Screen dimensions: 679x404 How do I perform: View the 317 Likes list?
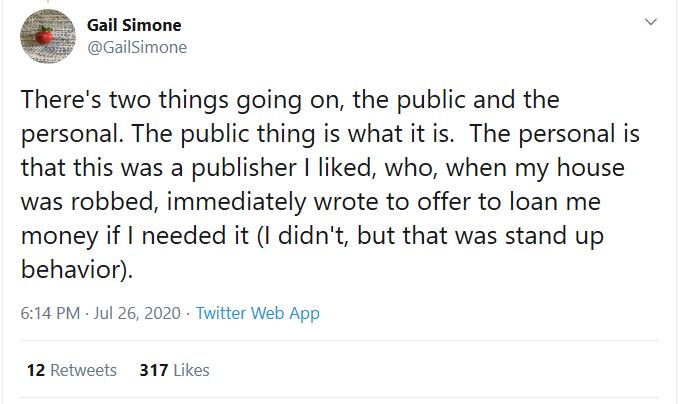(175, 370)
